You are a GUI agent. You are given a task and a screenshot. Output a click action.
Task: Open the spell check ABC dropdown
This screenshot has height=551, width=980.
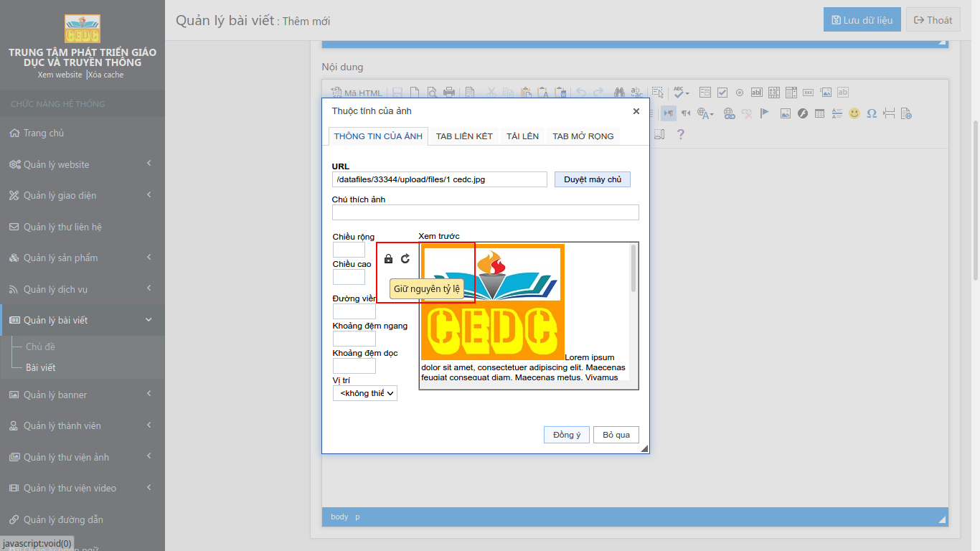pos(681,93)
